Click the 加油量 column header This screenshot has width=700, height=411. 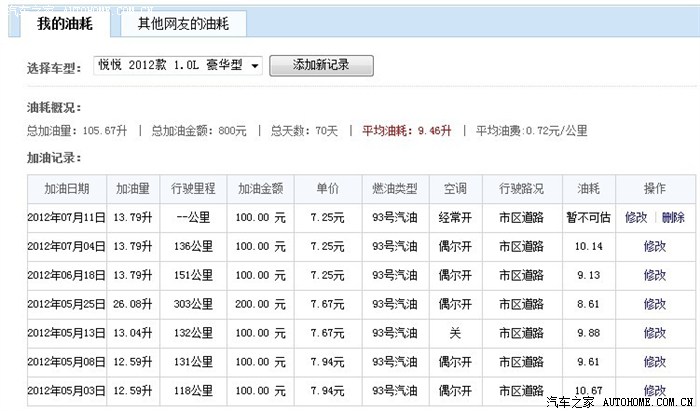pos(133,189)
